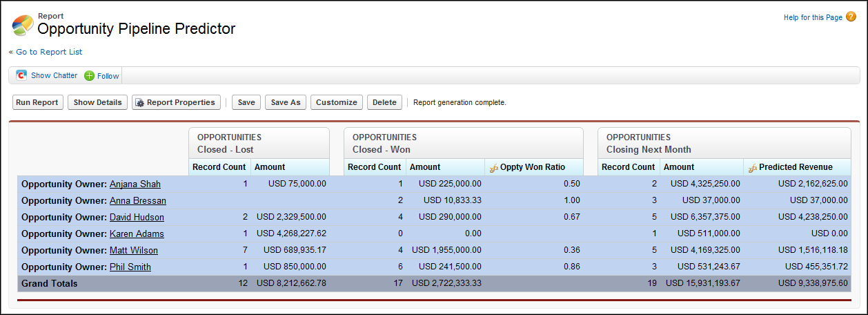The width and height of the screenshot is (868, 315).
Task: Click the Predicted Revenue column header
Action: point(797,167)
